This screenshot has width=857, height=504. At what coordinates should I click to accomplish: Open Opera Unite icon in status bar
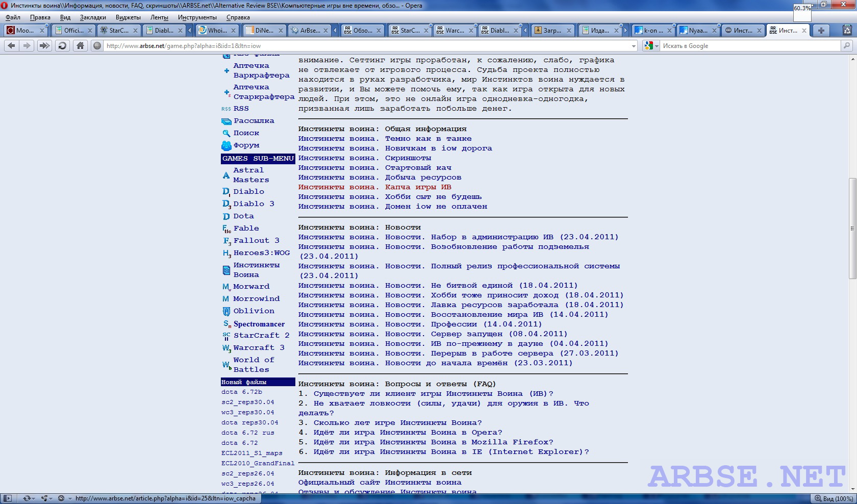(x=44, y=498)
